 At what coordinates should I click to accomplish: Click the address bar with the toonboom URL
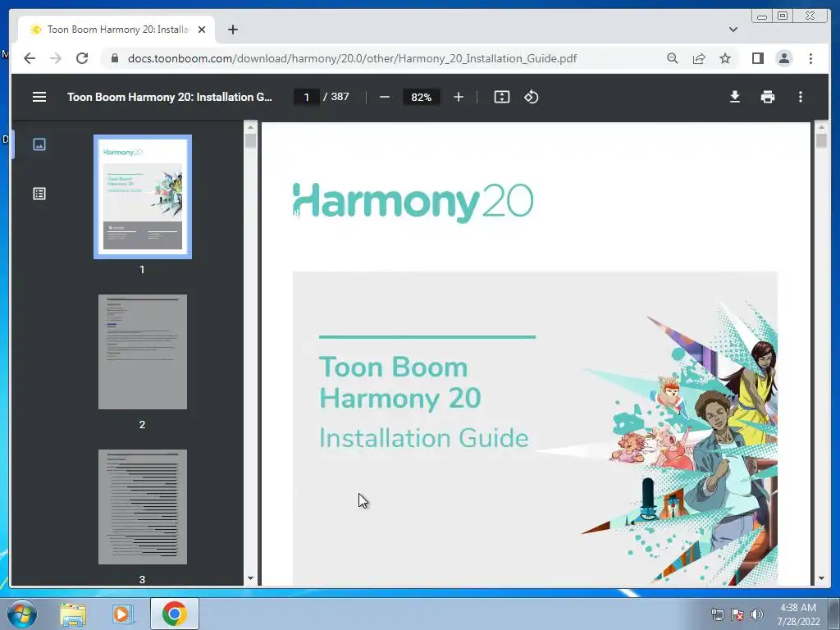[x=352, y=58]
